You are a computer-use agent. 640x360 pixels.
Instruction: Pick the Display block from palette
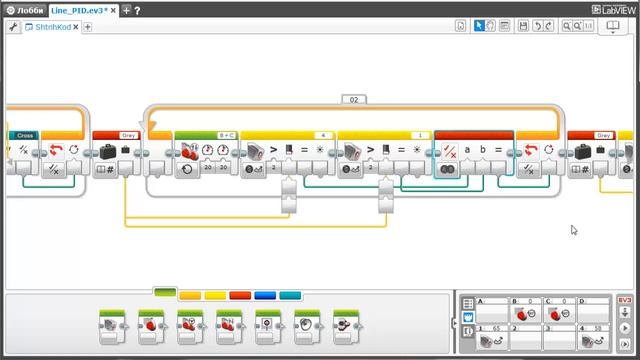coord(268,327)
